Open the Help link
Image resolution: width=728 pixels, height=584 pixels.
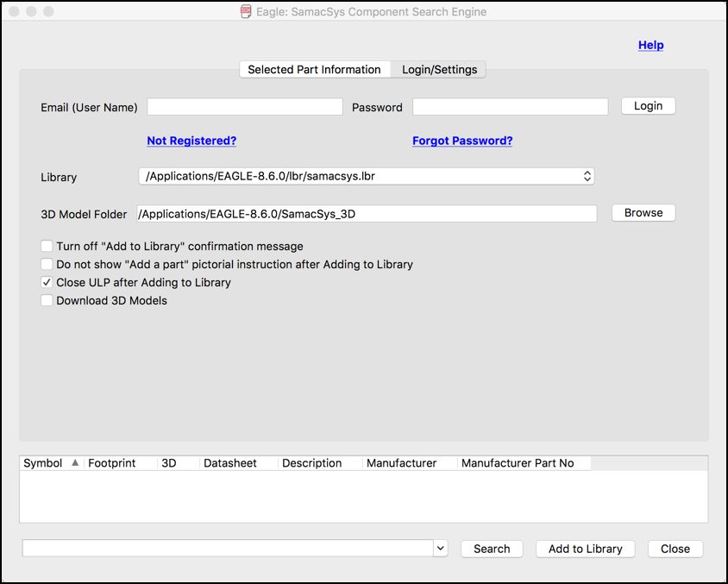[650, 45]
